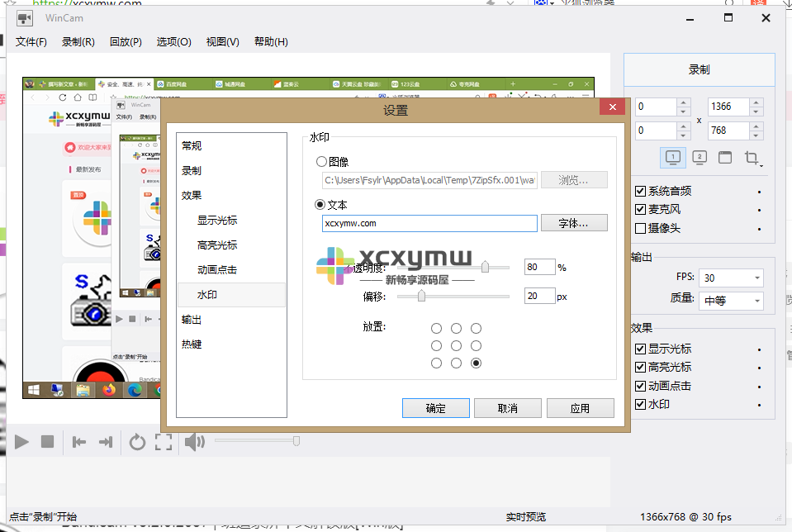Select 热键 in the settings sidebar
Screen dimensions: 792x532
point(192,344)
